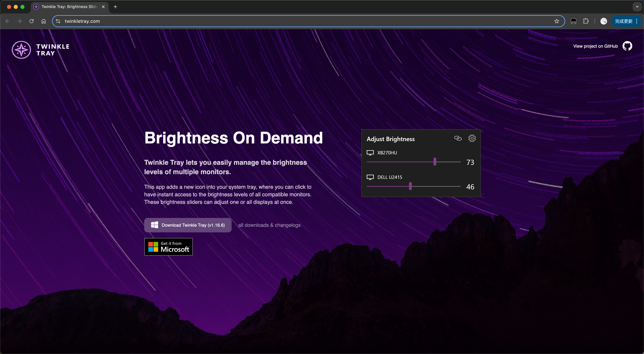Download Twinkle Tray v1.16.6

[188, 225]
